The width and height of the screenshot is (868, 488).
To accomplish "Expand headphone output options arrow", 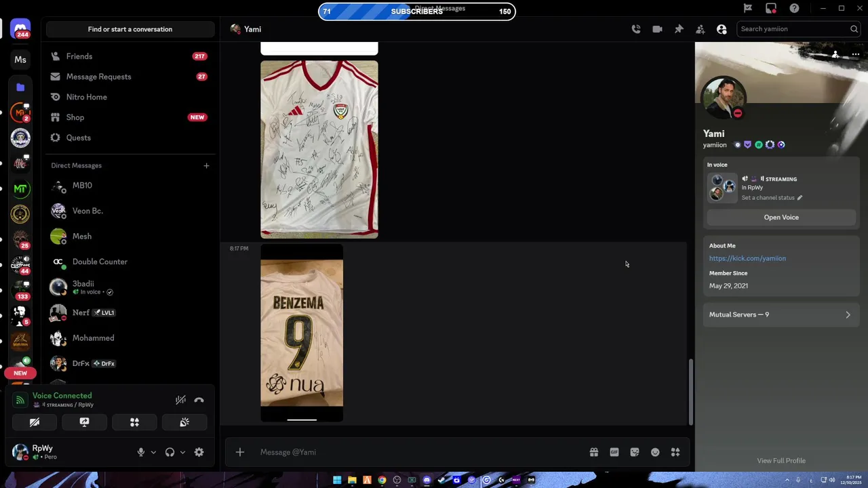I will [182, 452].
